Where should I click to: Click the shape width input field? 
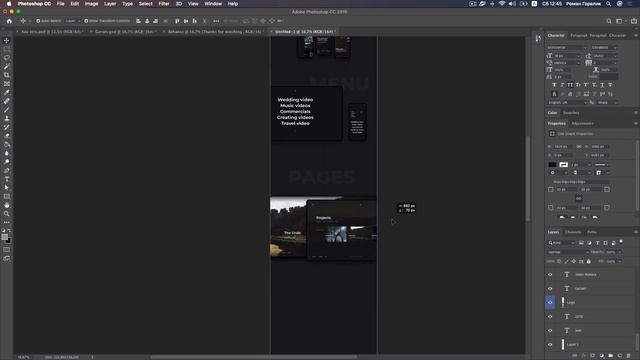563,146
